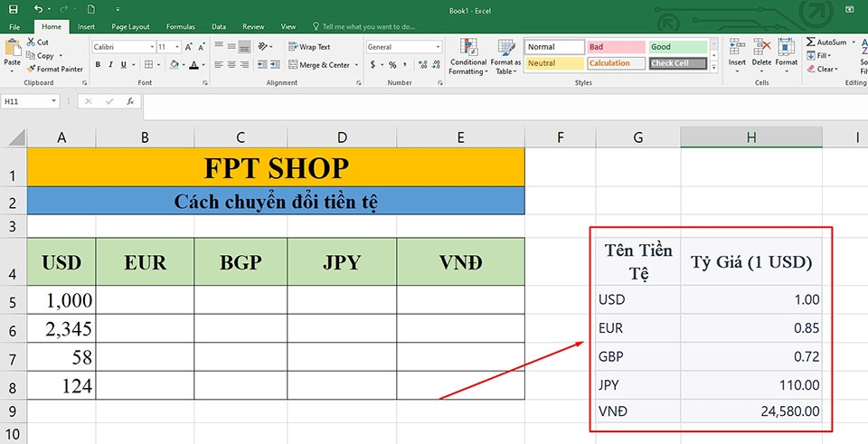Decrease font size with the small A icon

tap(202, 47)
